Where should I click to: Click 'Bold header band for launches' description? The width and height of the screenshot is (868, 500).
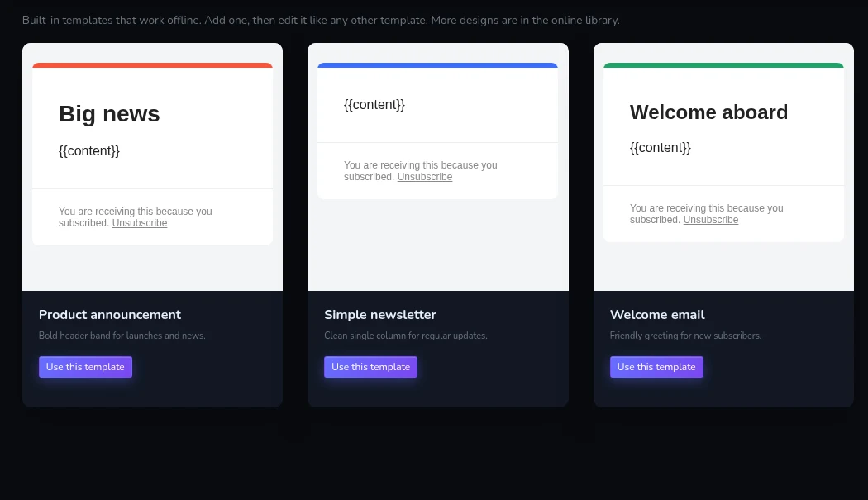pos(122,336)
